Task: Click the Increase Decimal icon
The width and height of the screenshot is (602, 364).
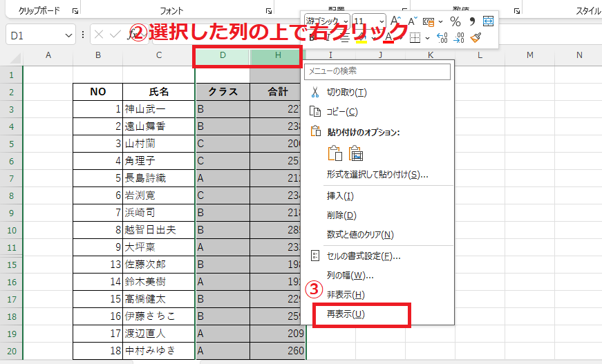Action: tap(442, 37)
